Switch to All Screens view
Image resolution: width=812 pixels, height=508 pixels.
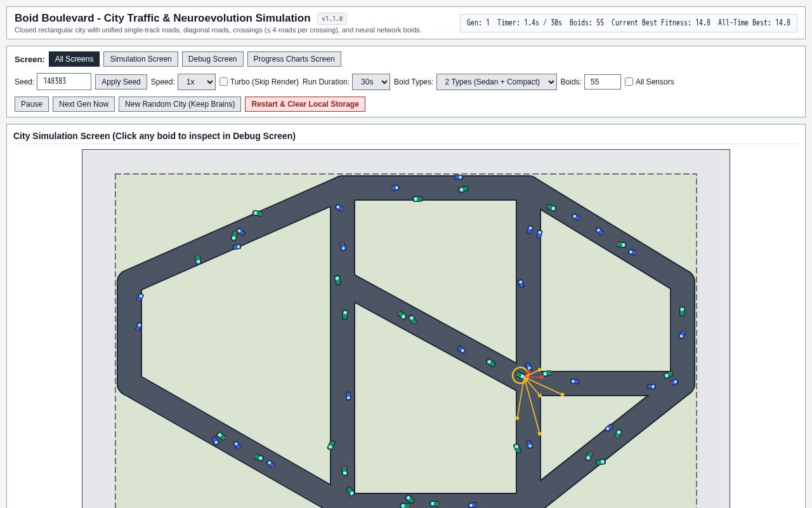[74, 59]
